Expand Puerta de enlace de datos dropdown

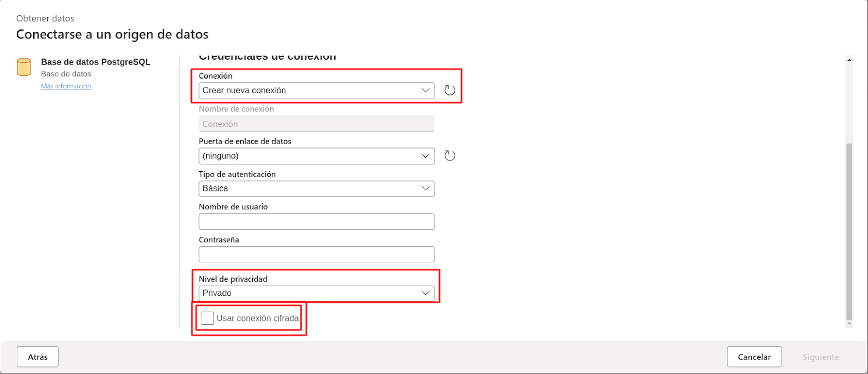[x=316, y=156]
